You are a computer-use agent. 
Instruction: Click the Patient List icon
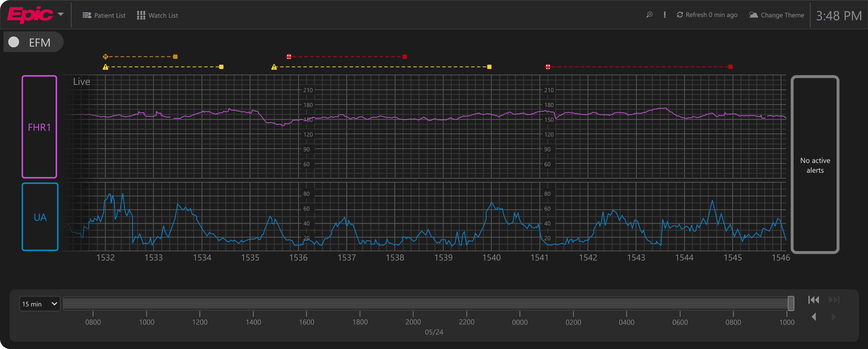[x=87, y=15]
